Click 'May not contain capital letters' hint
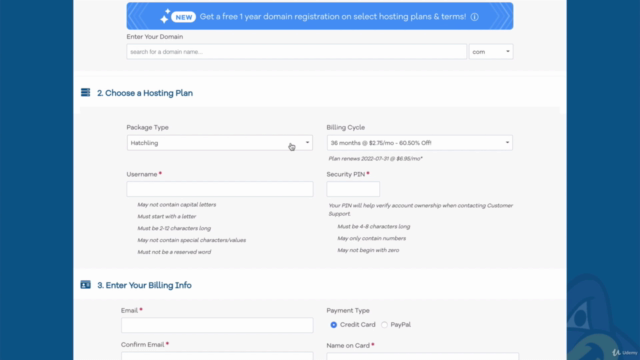 [177, 204]
